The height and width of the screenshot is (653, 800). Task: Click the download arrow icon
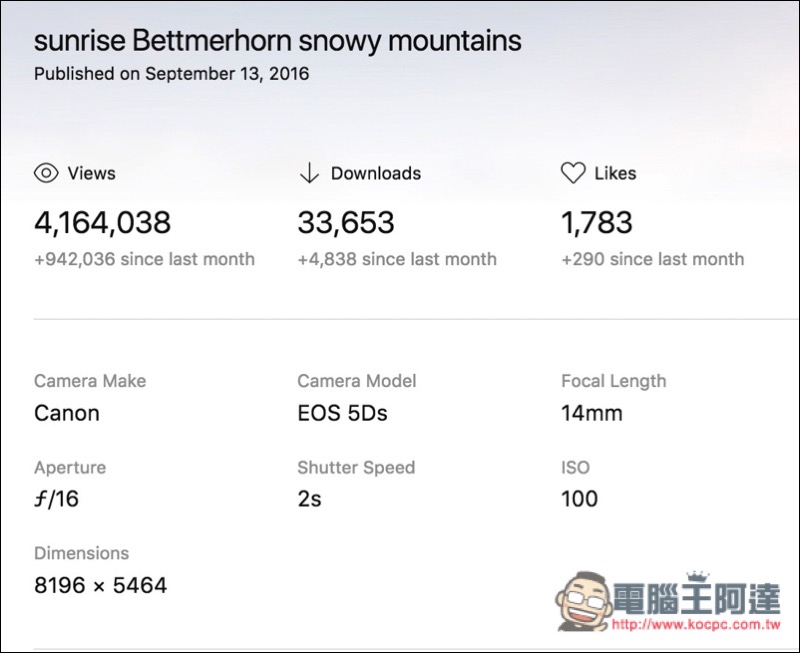pos(309,173)
